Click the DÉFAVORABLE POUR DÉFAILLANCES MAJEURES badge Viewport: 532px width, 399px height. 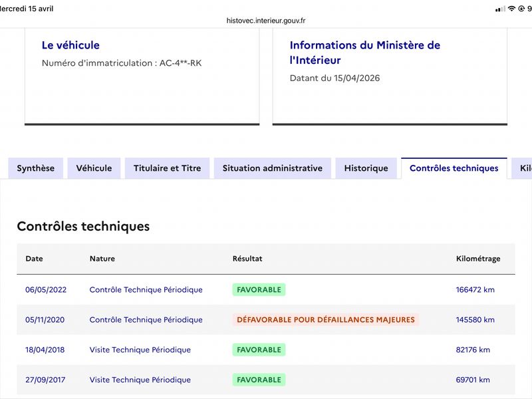(326, 320)
